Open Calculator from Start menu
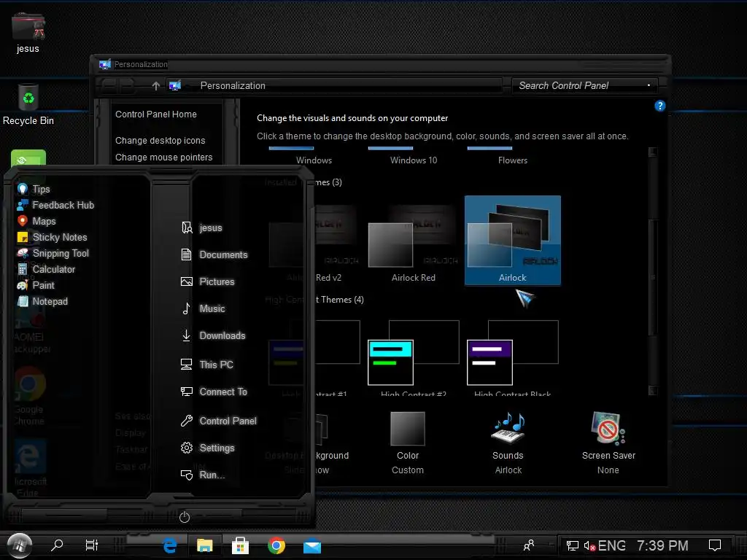 (x=46, y=270)
